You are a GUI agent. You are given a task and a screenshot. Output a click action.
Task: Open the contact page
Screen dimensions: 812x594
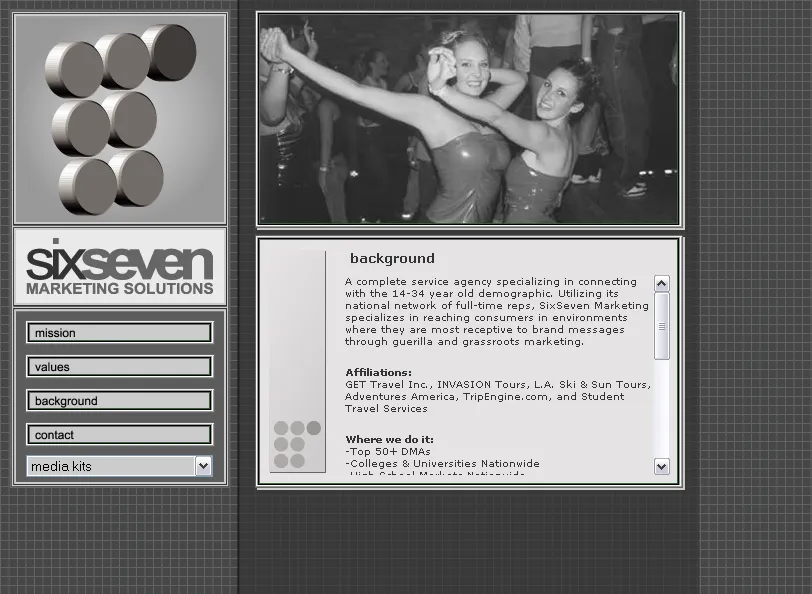coord(120,434)
